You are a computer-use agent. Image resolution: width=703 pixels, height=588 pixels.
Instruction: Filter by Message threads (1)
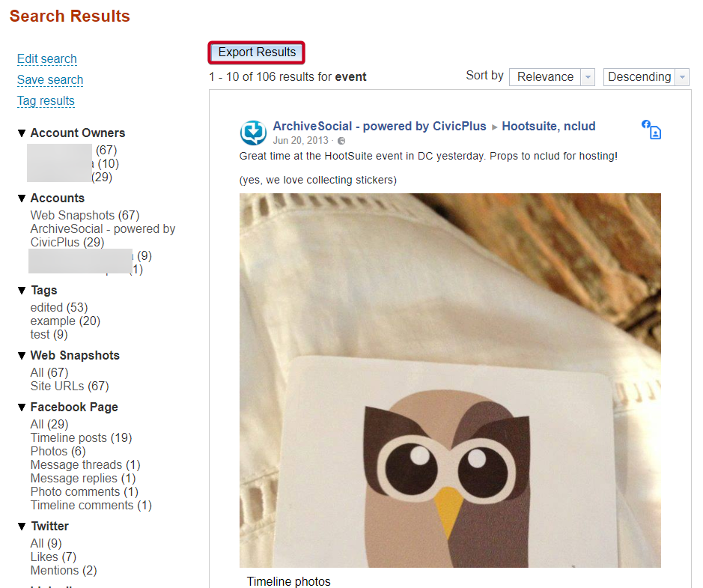[x=85, y=464]
